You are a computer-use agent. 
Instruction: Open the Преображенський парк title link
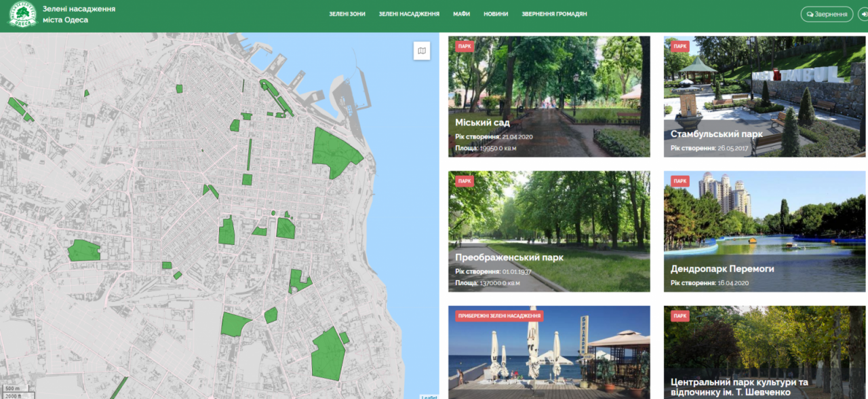[509, 258]
